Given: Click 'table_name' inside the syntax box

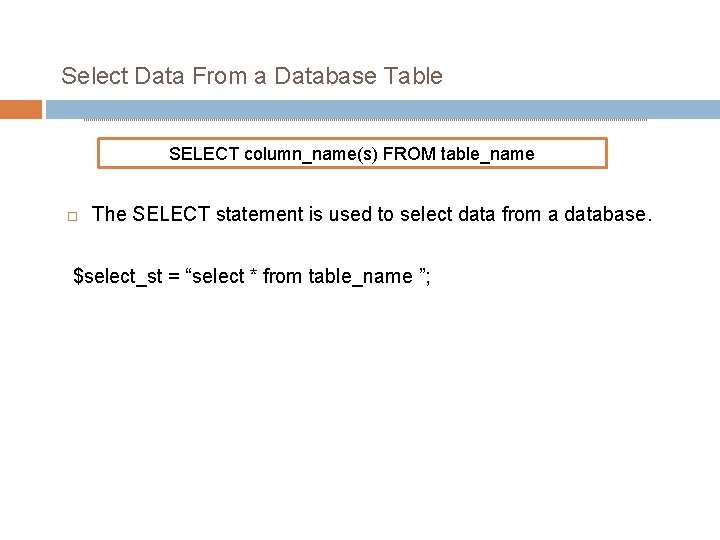Looking at the screenshot, I should tap(487, 154).
